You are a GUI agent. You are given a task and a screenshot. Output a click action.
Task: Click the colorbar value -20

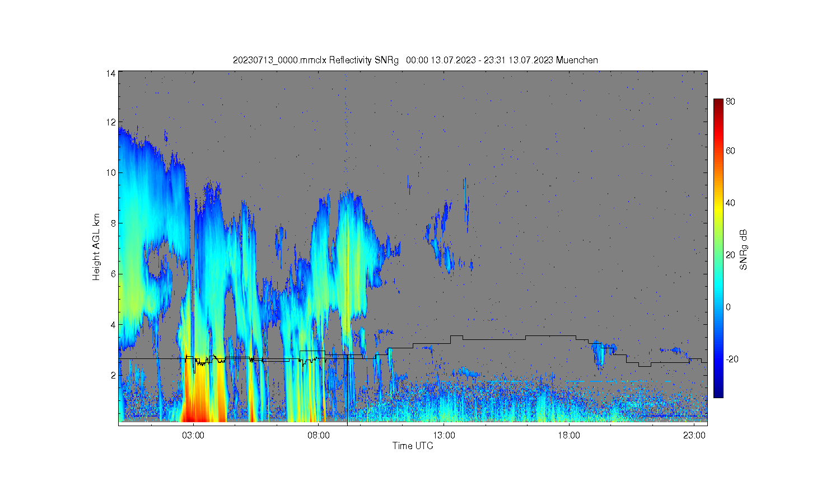point(732,360)
